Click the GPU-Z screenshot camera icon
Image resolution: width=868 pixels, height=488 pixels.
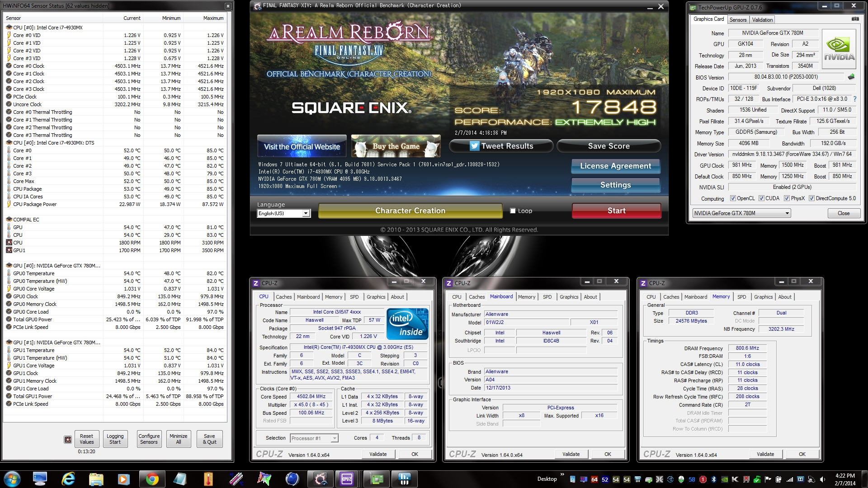pyautogui.click(x=855, y=19)
